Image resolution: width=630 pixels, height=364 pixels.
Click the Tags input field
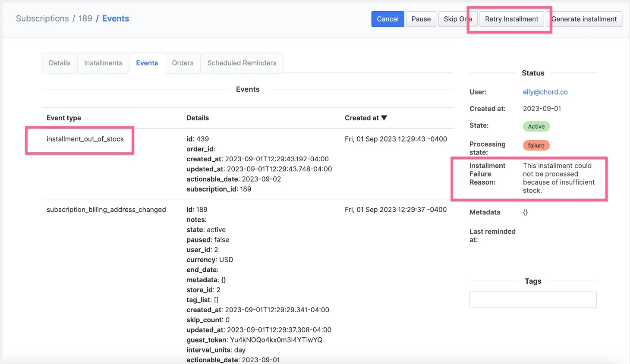[533, 299]
